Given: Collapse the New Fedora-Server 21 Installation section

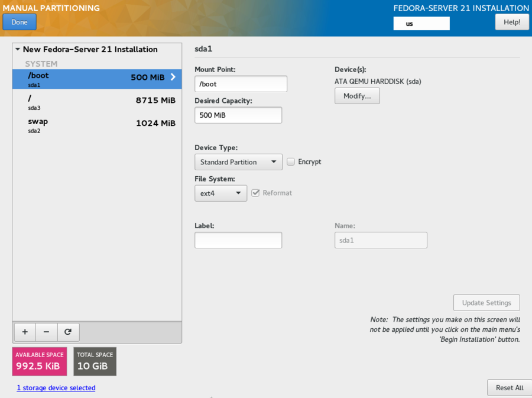Looking at the screenshot, I should (18, 50).
